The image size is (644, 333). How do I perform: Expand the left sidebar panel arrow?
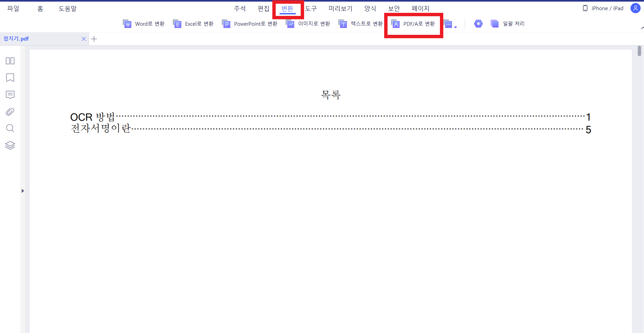(x=23, y=191)
